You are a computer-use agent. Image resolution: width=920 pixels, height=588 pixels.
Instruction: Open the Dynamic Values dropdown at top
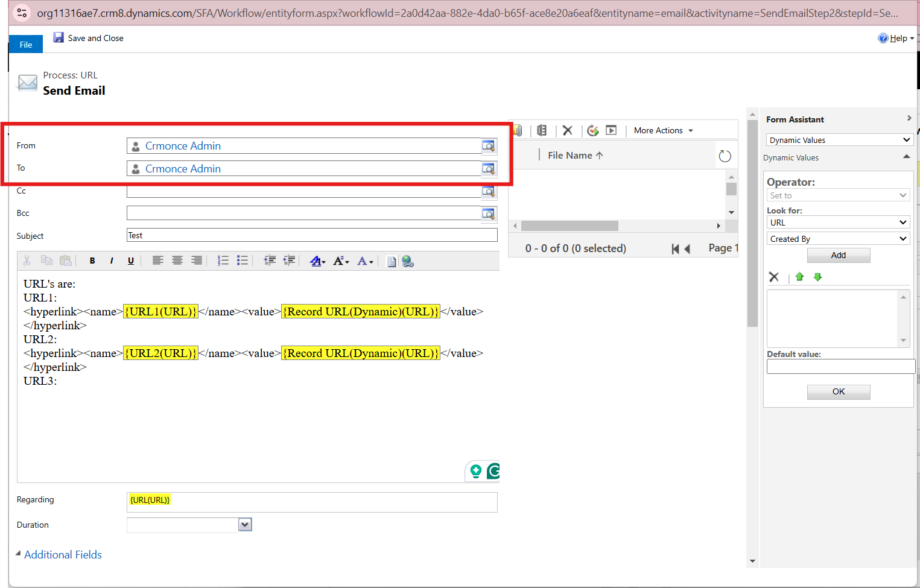[x=840, y=140]
